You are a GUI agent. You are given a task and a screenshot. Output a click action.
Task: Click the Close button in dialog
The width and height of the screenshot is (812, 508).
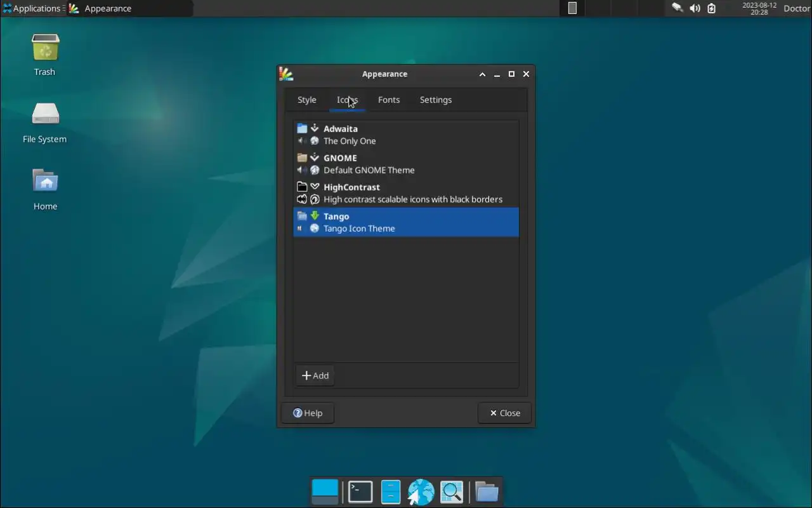[504, 413]
